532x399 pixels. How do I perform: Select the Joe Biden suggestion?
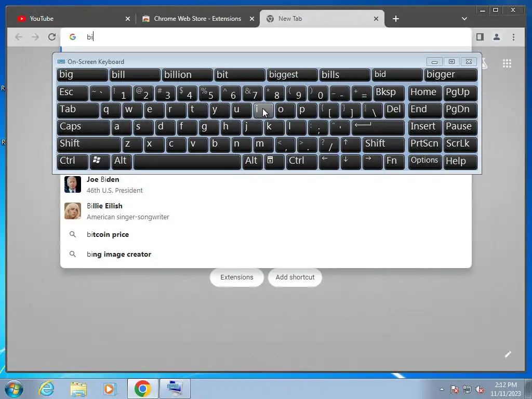coord(266,184)
